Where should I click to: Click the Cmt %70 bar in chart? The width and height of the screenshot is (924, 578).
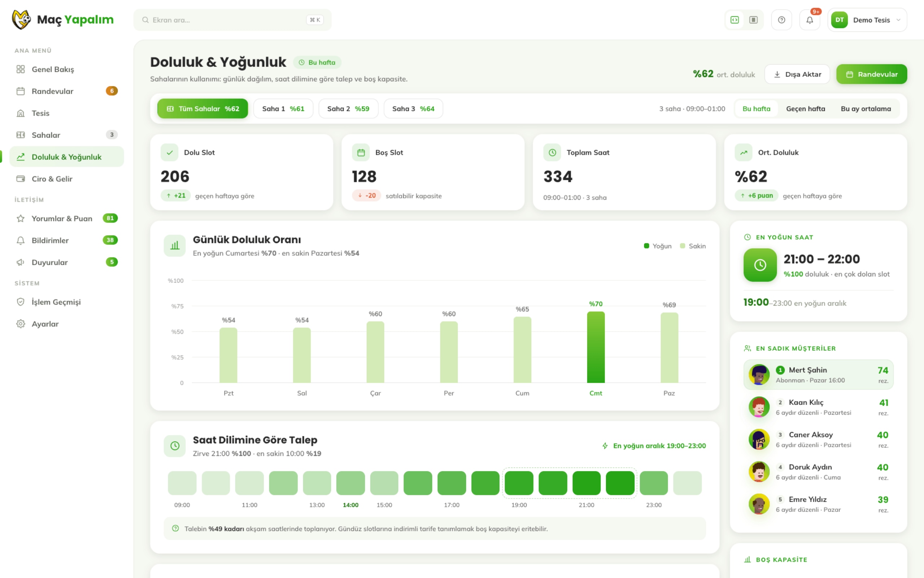coord(596,347)
